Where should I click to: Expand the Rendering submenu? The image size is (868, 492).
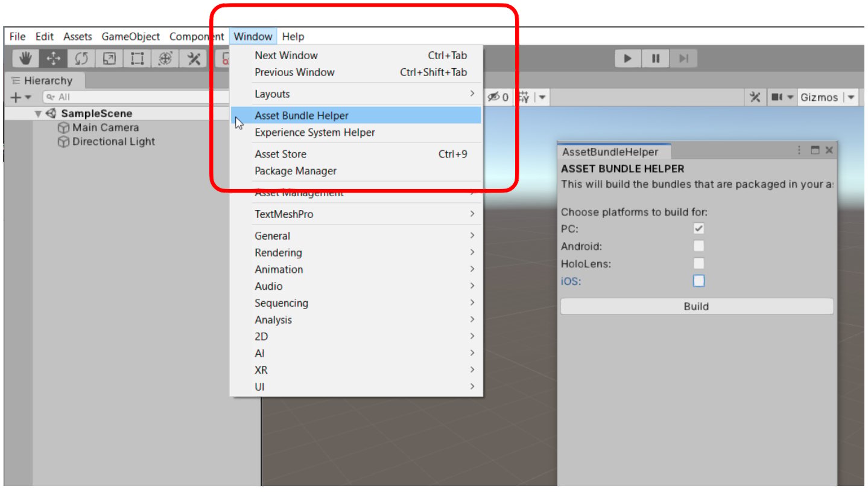(x=356, y=252)
